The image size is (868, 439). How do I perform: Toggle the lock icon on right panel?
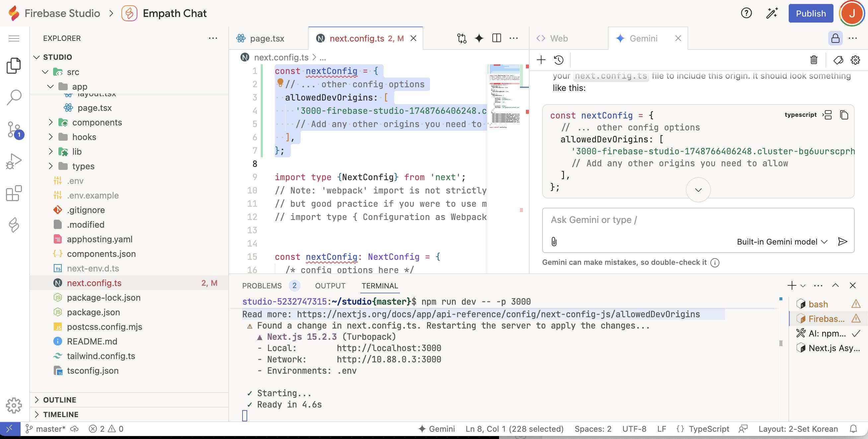[835, 38]
